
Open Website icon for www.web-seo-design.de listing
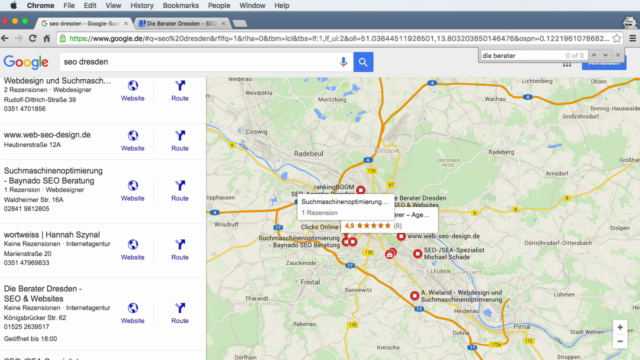[133, 140]
